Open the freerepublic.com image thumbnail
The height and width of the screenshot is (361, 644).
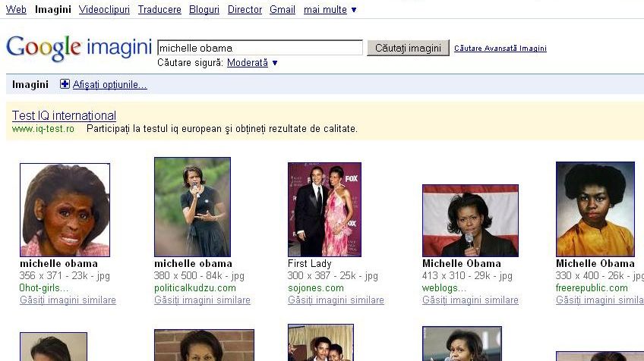tap(595, 209)
